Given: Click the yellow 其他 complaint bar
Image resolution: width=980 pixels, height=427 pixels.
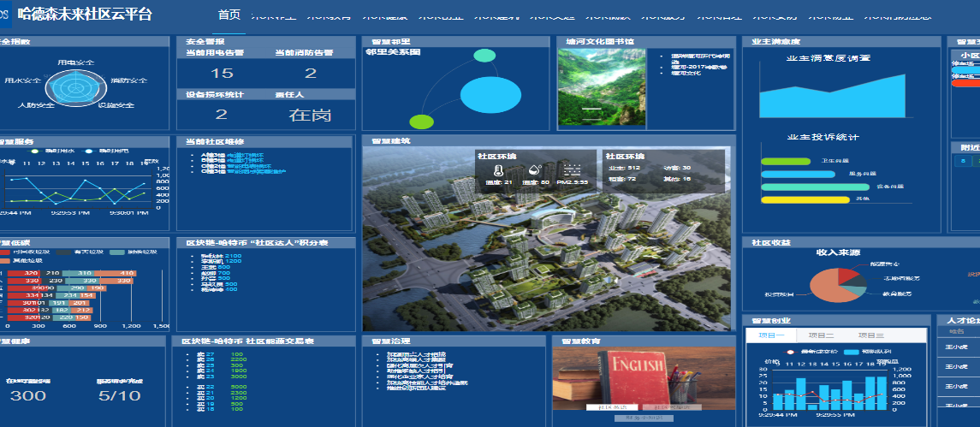Looking at the screenshot, I should point(805,200).
